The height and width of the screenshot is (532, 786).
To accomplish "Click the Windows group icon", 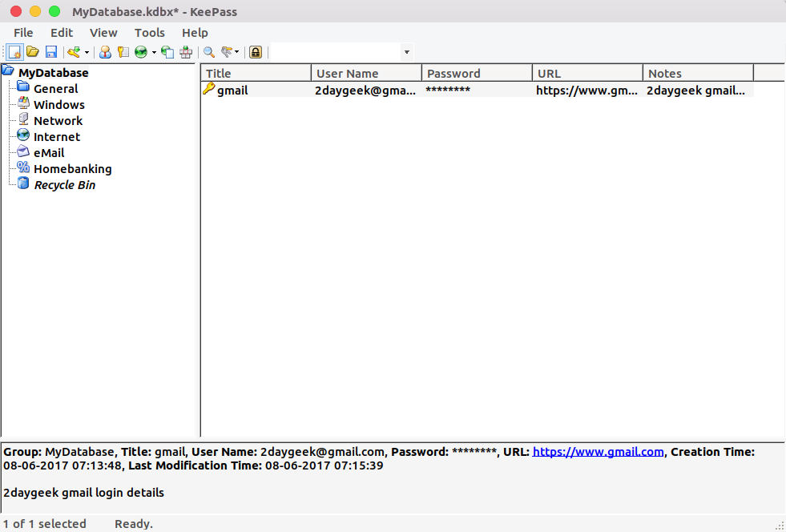I will click(23, 103).
